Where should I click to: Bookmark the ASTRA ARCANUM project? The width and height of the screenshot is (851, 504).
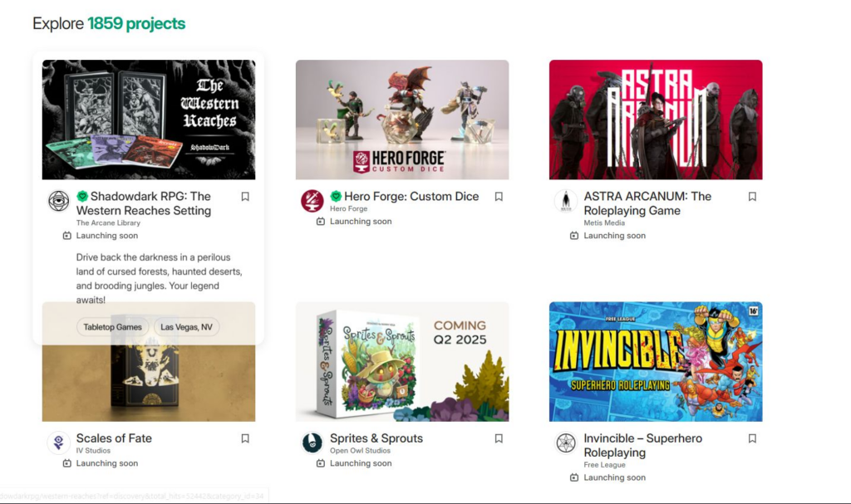click(752, 197)
